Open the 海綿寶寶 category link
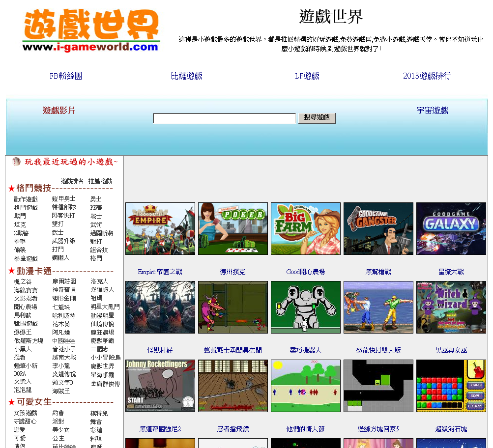The image size is (493, 448). pos(26,290)
